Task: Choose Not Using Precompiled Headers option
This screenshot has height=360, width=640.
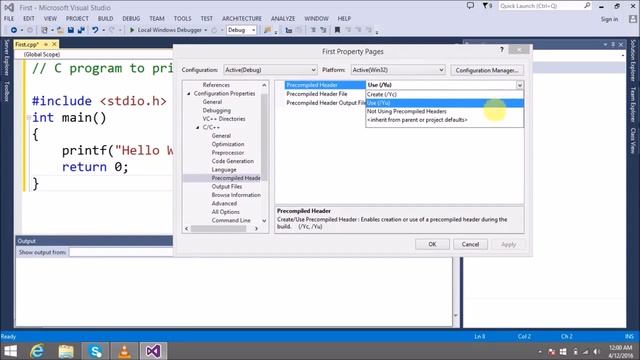Action: click(x=444, y=111)
